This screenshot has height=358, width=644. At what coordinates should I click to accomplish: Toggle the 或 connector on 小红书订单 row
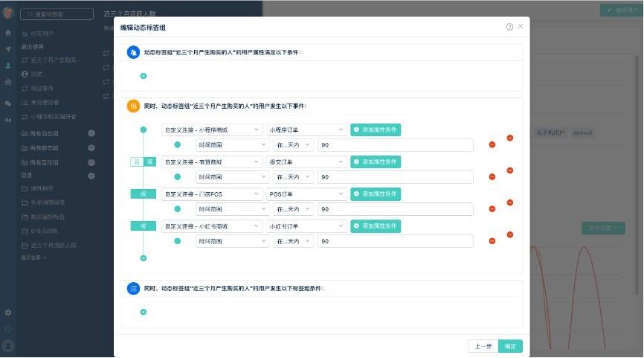click(x=144, y=226)
